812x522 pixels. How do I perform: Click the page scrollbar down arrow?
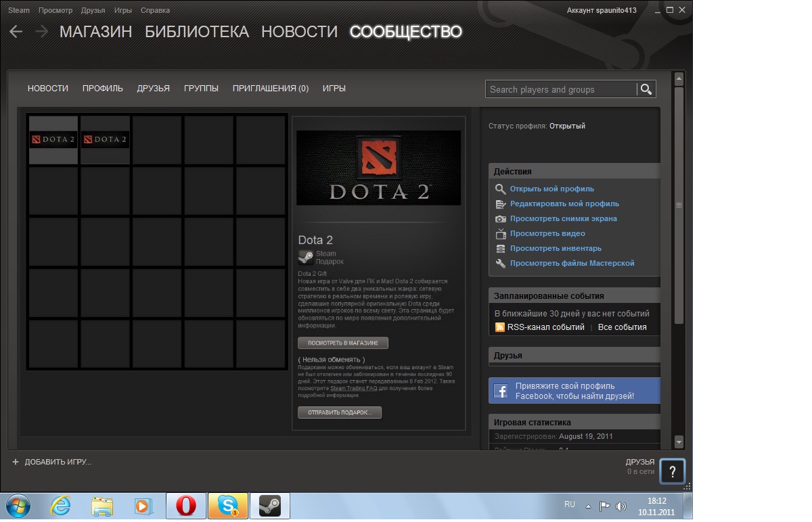pyautogui.click(x=679, y=442)
